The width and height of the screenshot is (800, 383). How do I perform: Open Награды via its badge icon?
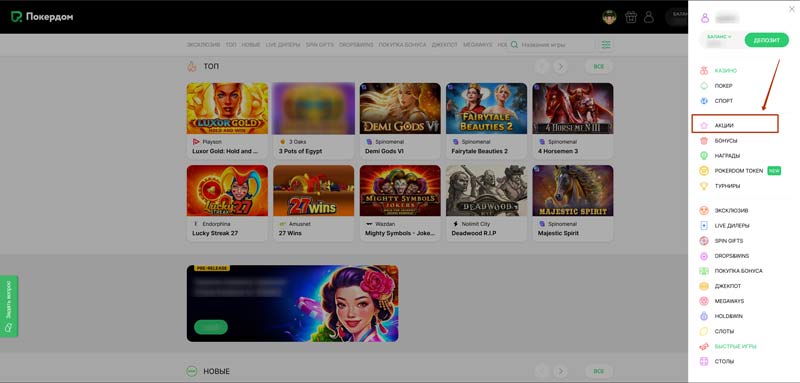point(704,156)
